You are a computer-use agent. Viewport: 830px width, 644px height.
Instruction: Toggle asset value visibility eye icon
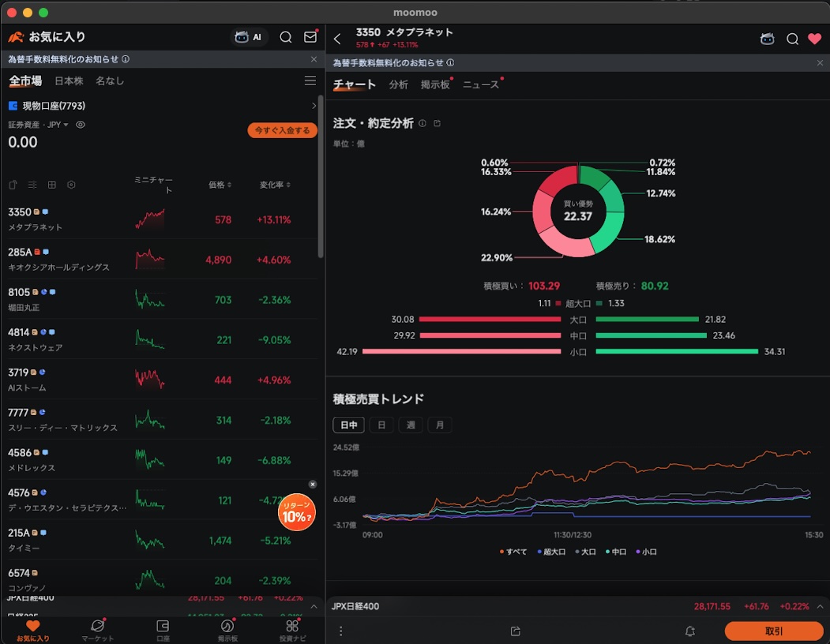[x=81, y=125]
